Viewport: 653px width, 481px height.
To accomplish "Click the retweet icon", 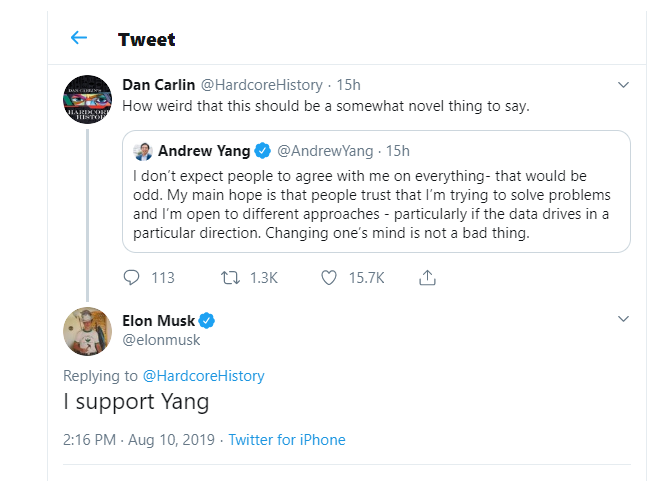I will pos(230,278).
